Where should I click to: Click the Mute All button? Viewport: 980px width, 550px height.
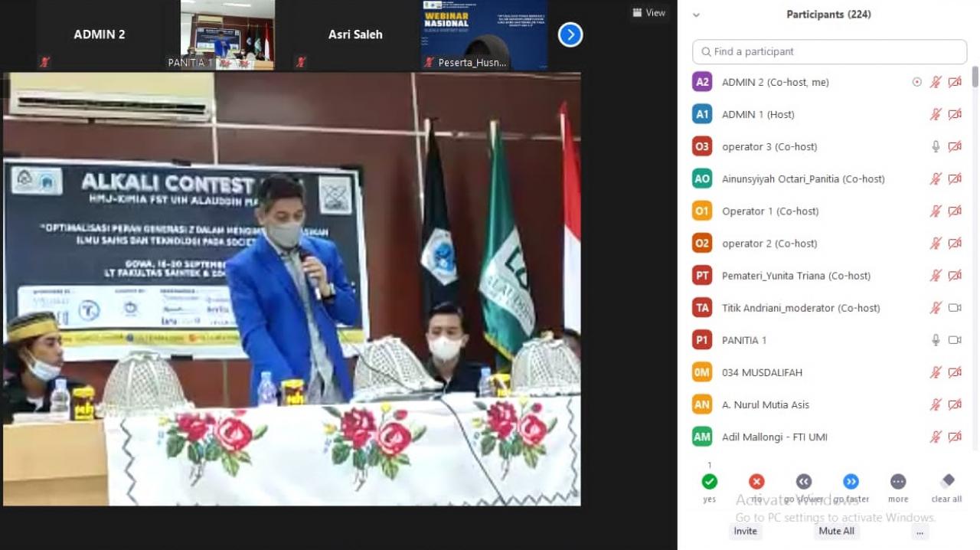click(835, 531)
